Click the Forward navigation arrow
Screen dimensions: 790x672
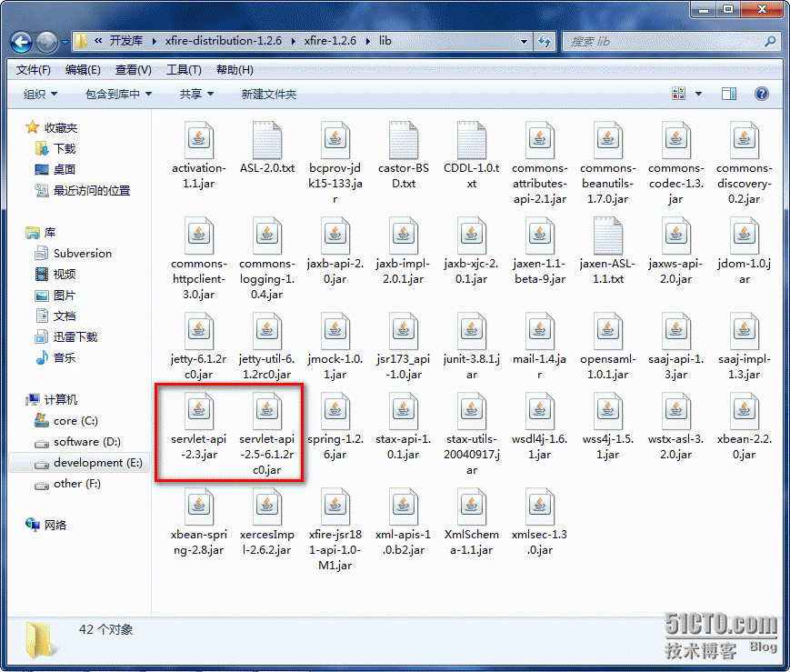[x=46, y=42]
